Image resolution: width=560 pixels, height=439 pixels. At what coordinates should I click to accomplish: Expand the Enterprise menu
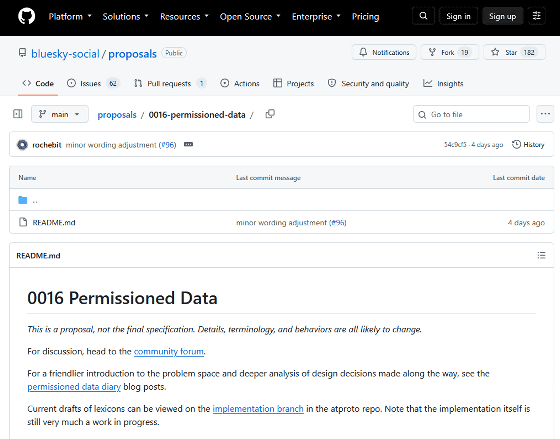click(316, 16)
